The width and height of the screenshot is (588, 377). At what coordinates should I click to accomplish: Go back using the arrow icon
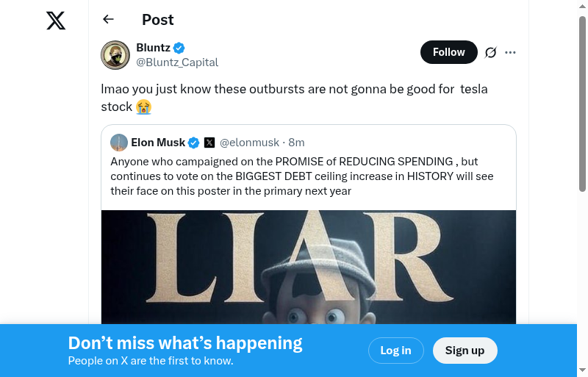click(x=109, y=20)
